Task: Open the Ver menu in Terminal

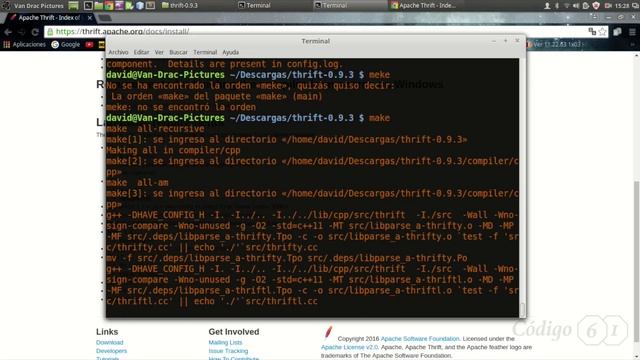Action: click(x=159, y=52)
